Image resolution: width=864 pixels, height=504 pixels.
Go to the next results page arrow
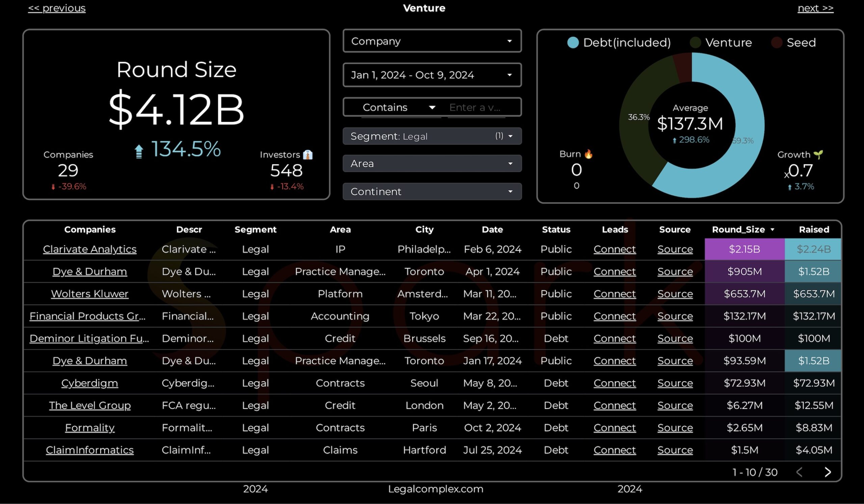(828, 472)
